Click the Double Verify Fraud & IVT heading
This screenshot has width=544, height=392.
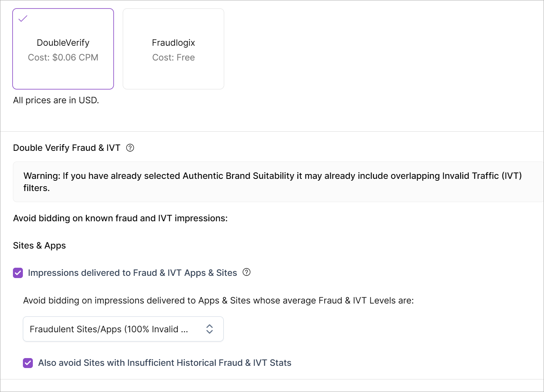point(67,148)
